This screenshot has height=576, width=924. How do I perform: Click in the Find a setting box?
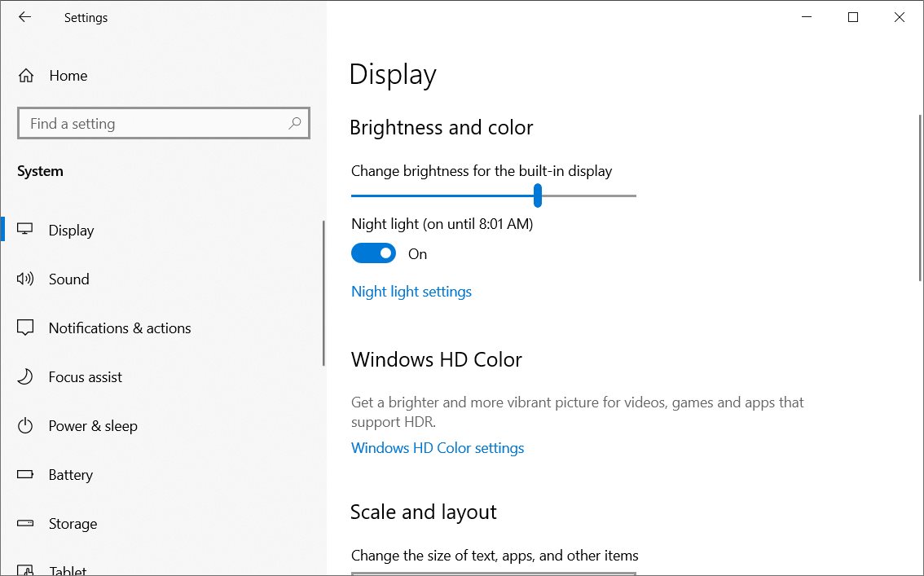pyautogui.click(x=164, y=123)
